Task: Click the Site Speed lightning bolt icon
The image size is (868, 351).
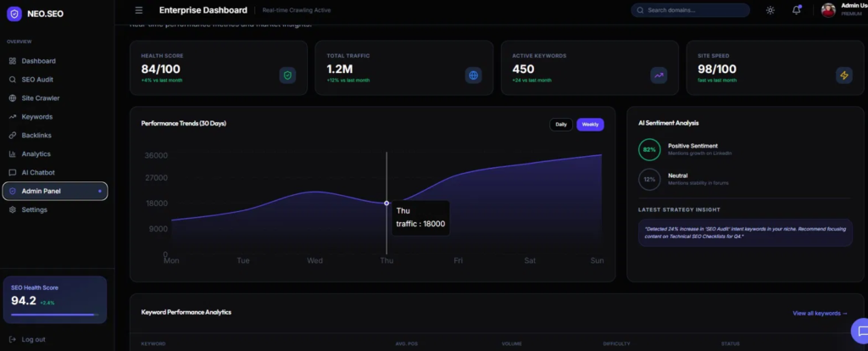Action: point(844,75)
